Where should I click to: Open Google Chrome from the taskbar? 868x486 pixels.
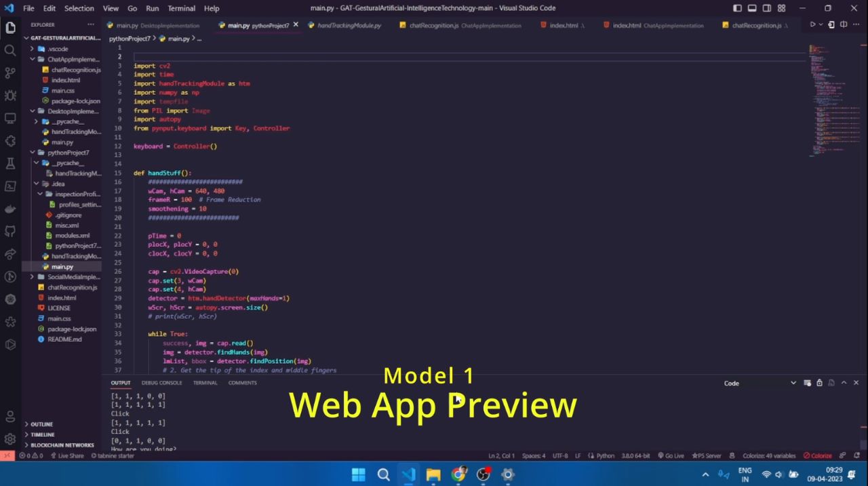(x=458, y=474)
